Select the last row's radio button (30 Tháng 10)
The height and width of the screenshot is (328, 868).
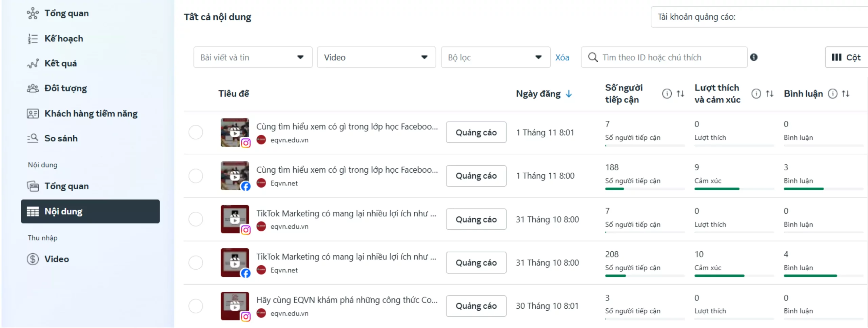point(196,306)
